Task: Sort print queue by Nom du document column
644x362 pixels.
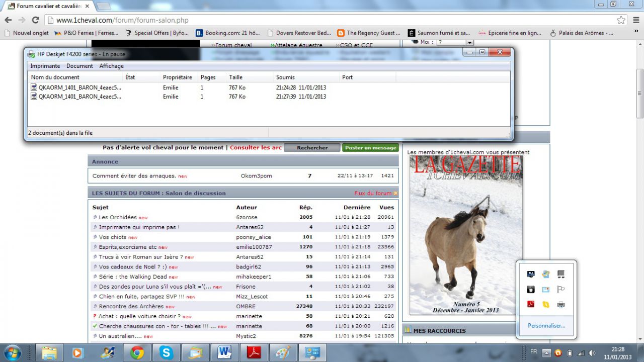Action: point(55,77)
